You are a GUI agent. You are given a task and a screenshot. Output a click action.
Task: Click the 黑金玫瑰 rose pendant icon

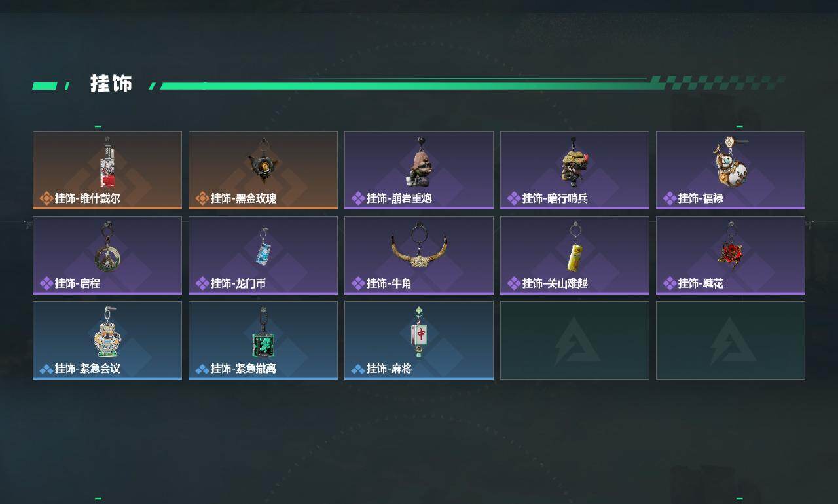(x=263, y=160)
